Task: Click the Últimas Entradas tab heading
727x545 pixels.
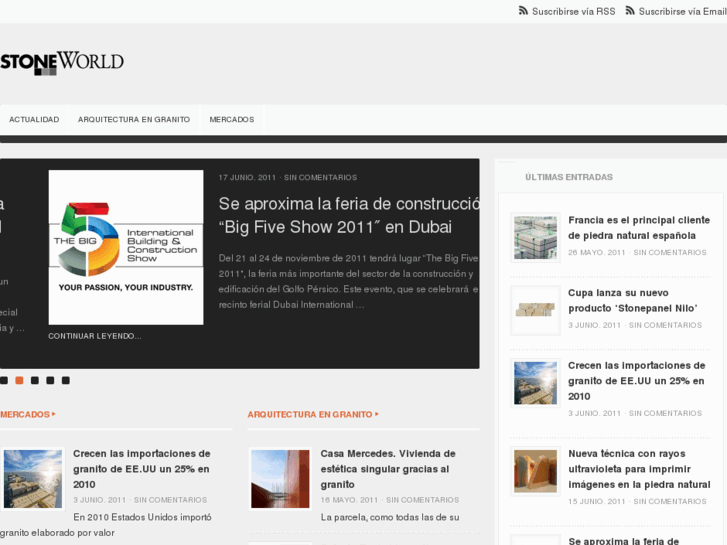Action: click(x=569, y=177)
